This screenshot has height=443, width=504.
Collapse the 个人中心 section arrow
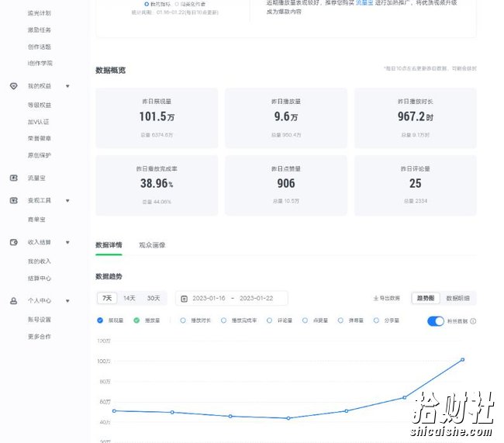point(67,301)
